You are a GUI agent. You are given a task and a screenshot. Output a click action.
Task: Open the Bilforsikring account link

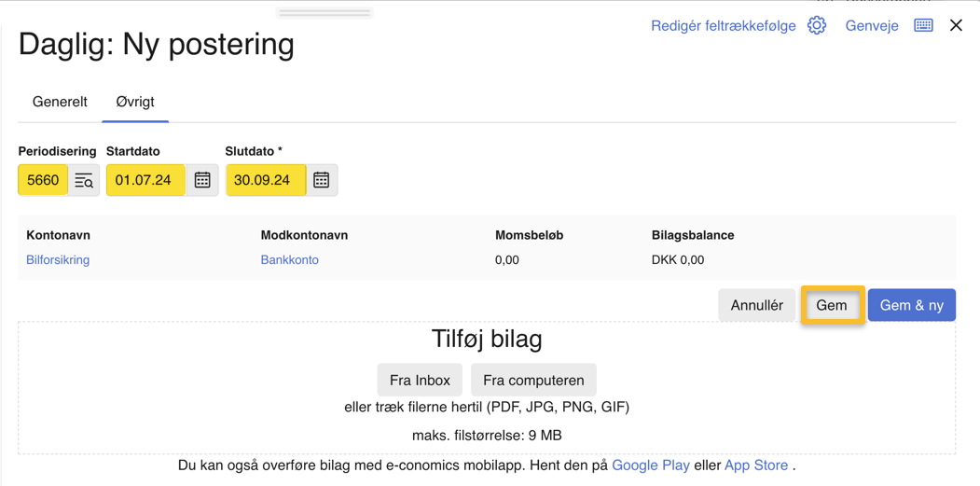point(58,260)
